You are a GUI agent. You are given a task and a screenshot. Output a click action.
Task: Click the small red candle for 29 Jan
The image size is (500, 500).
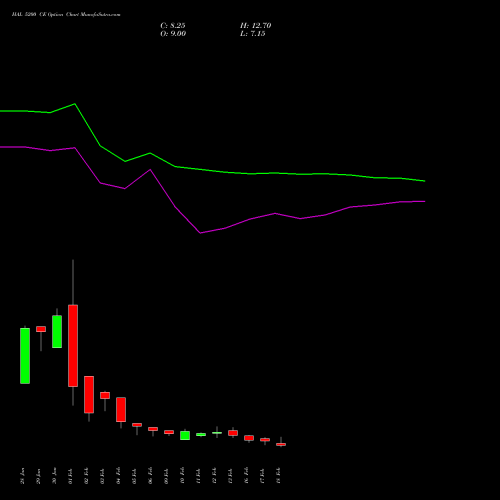click(x=41, y=329)
